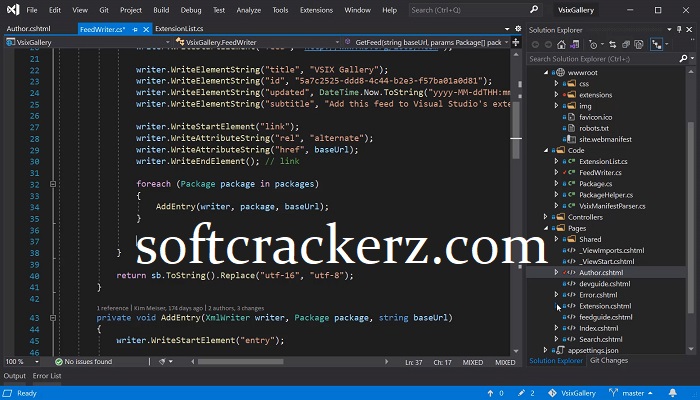Click the master branch icon in status bar
This screenshot has height=400, width=700.
coord(613,392)
